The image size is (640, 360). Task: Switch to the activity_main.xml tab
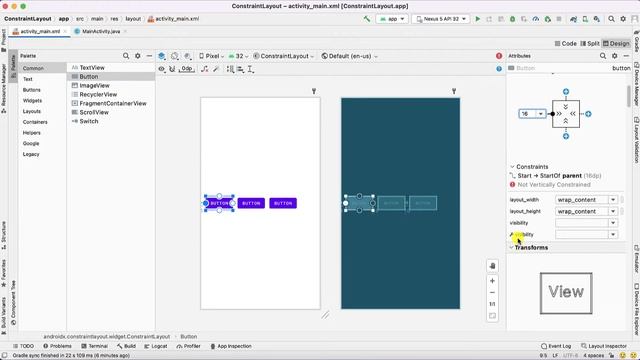click(40, 31)
